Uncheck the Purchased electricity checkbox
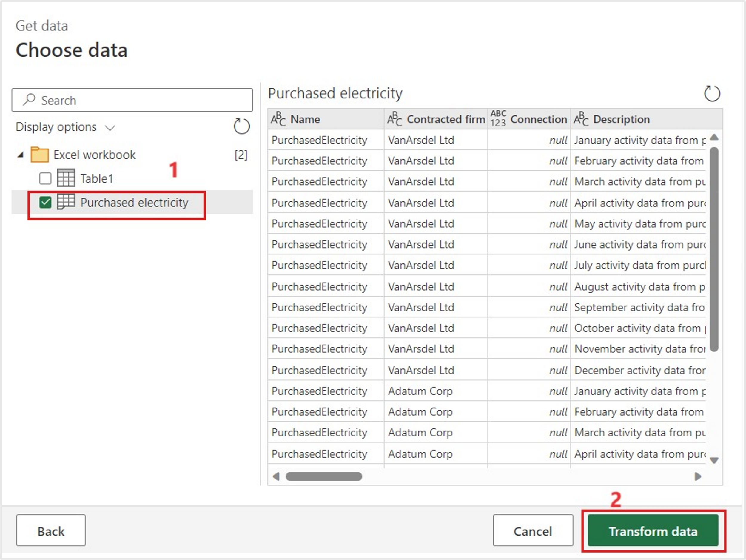The height and width of the screenshot is (560, 746). 45,202
